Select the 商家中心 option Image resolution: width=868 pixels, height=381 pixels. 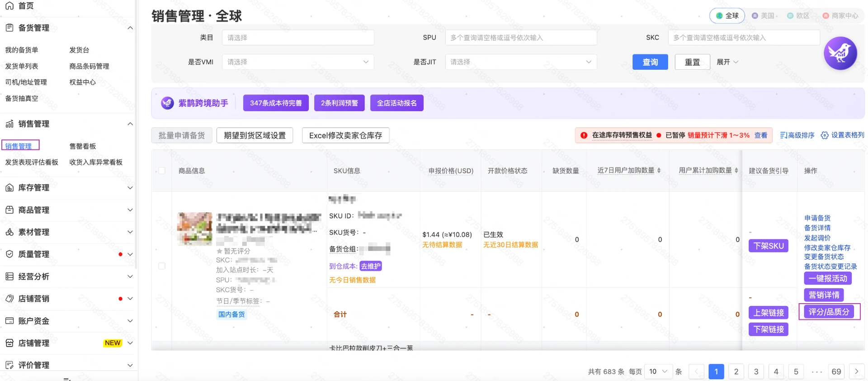[x=840, y=15]
